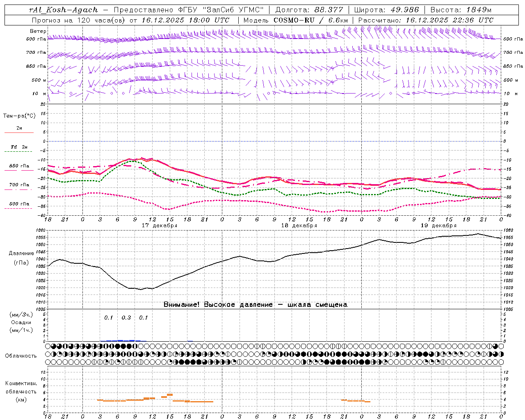Click the calculated time 16.12.2025 22:36 UTC
This screenshot has width=525, height=420.
[x=450, y=20]
